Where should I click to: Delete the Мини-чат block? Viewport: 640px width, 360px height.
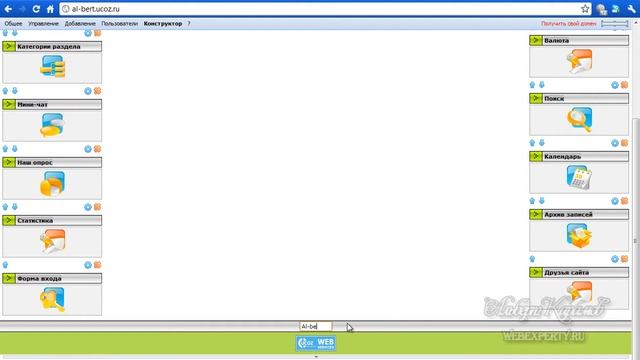97,91
